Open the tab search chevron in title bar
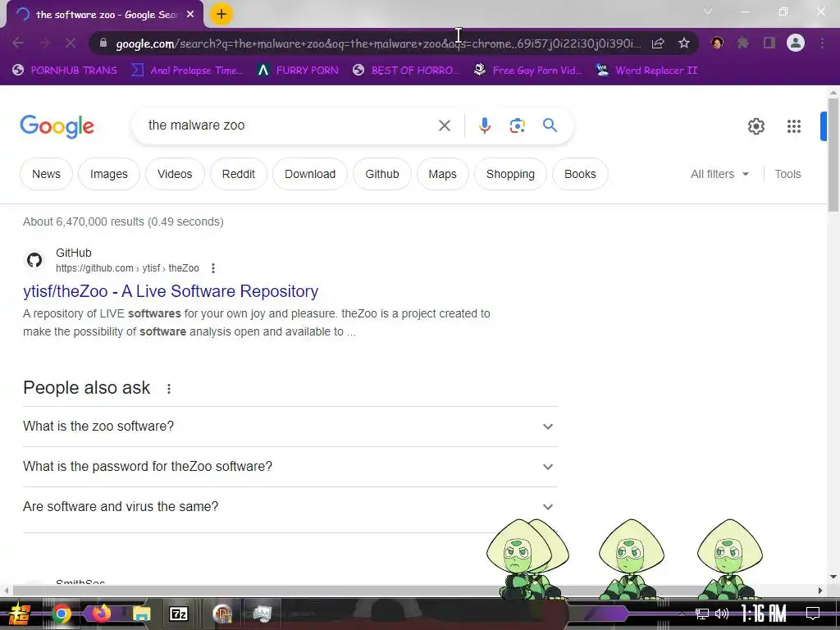 [x=708, y=11]
